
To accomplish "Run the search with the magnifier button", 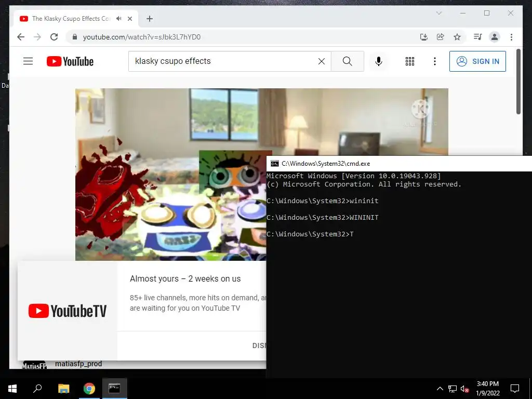I will pyautogui.click(x=348, y=61).
